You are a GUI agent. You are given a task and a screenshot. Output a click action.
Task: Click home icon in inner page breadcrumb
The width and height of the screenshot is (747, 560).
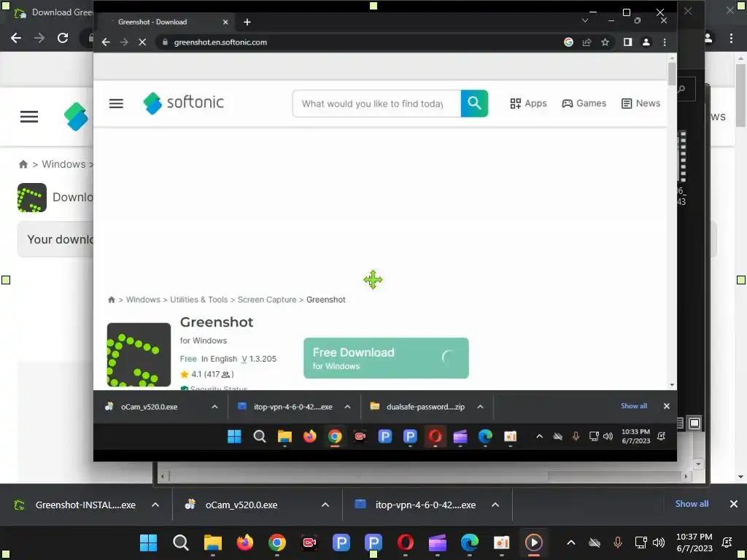(x=112, y=300)
